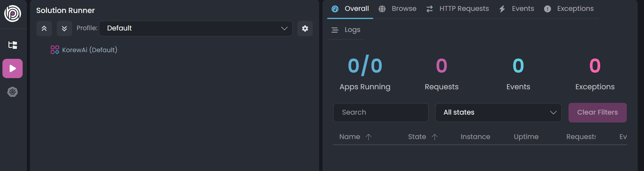
Task: Open the solution explorer tree icon
Action: pos(13,45)
